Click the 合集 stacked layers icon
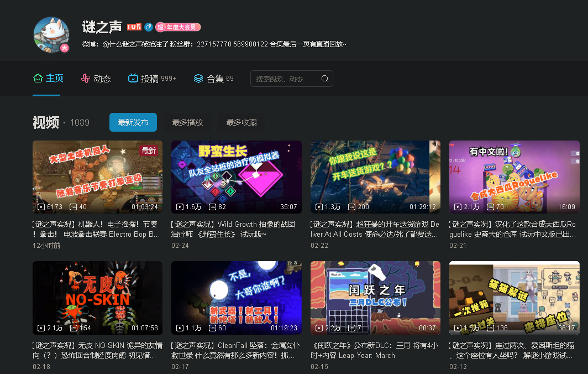588x374 pixels. coord(198,78)
